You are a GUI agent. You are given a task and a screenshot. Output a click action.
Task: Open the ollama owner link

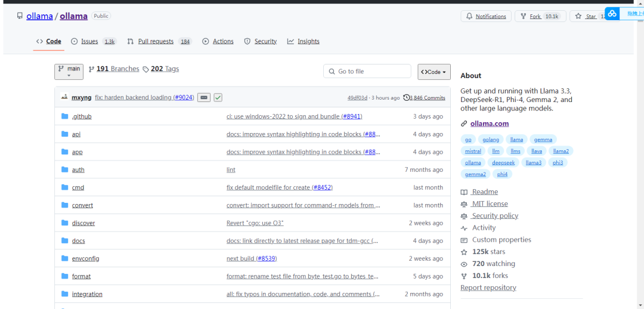click(x=39, y=16)
